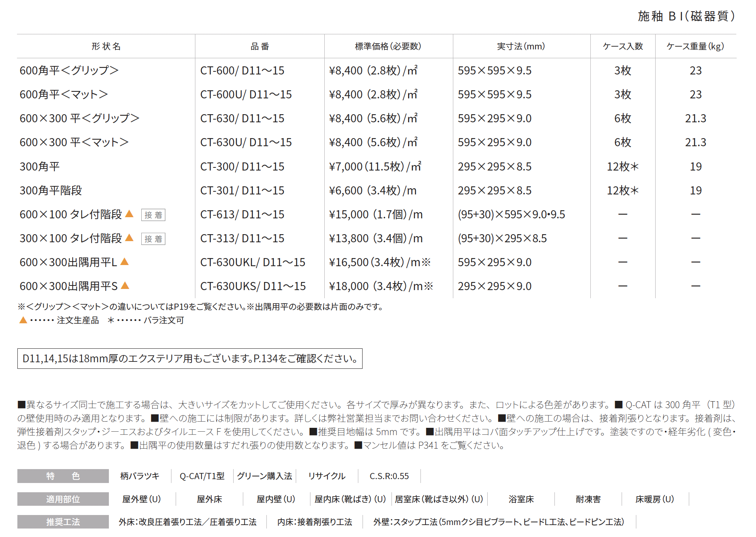This screenshot has height=537, width=756.
Task: Select the 品番 column header
Action: (259, 46)
